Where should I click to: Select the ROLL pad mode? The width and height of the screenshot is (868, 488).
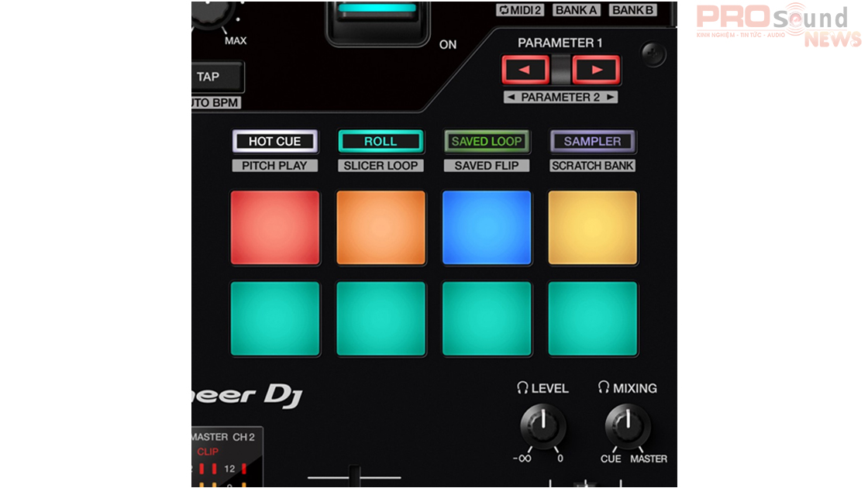coord(381,141)
